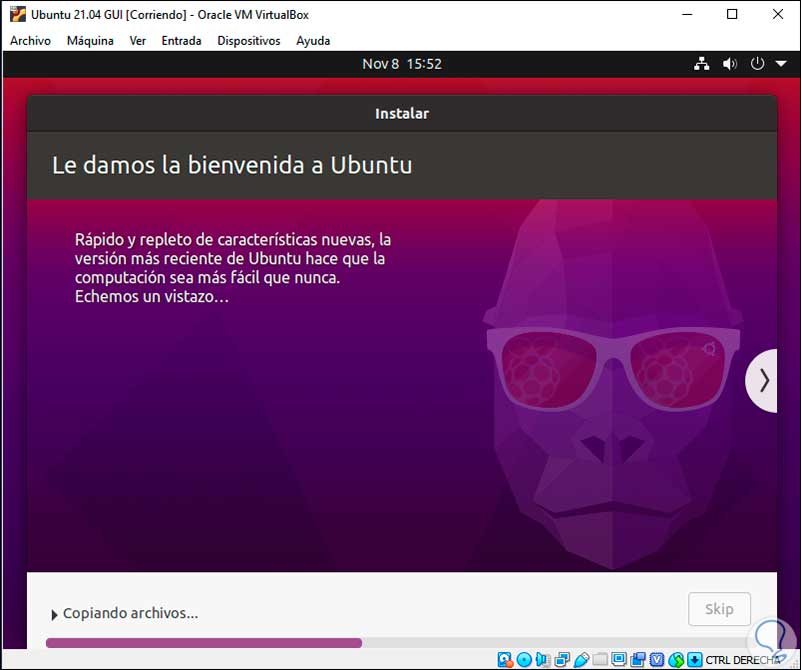Click the VirtualBox hard disk status icon
This screenshot has width=802, height=670.
505,660
